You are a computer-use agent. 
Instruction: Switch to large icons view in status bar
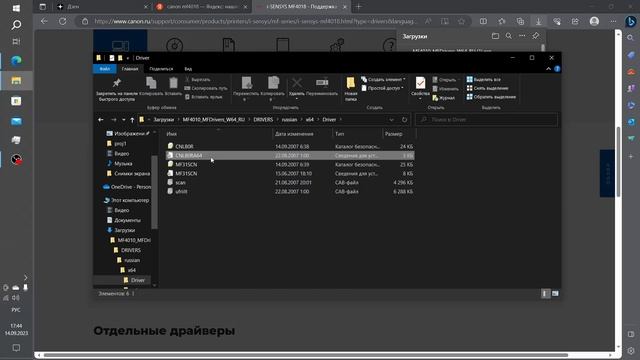[555, 293]
